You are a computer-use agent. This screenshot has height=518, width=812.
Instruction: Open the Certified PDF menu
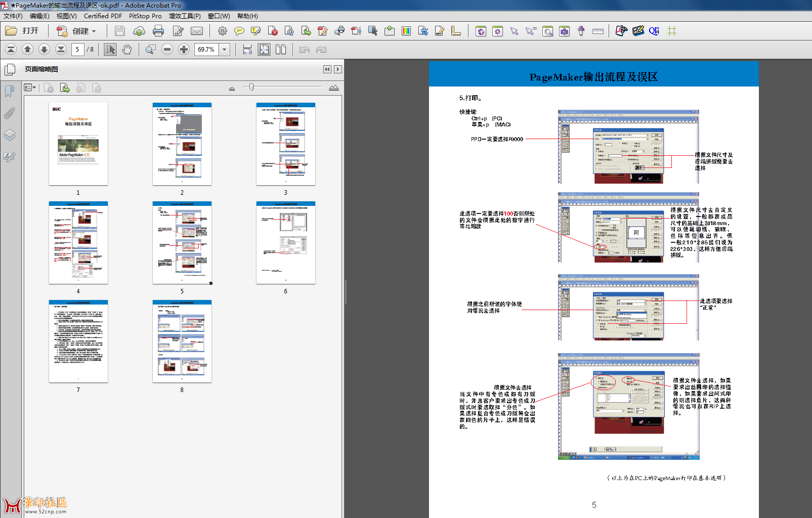[103, 16]
